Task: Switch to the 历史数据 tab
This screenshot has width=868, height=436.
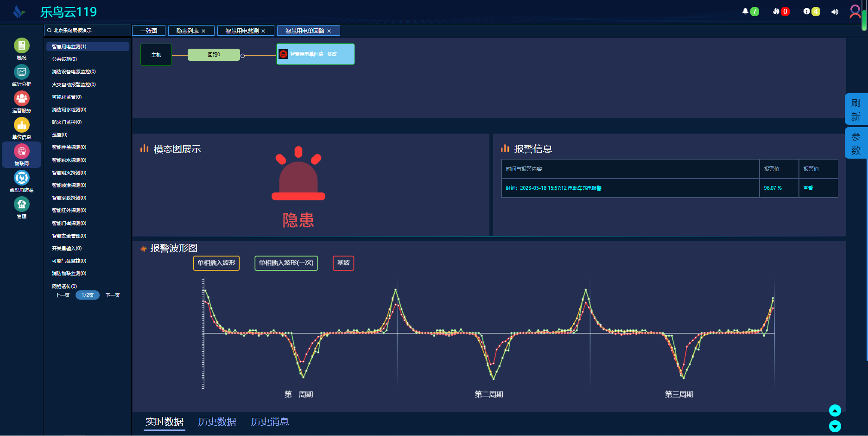Action: (x=217, y=422)
